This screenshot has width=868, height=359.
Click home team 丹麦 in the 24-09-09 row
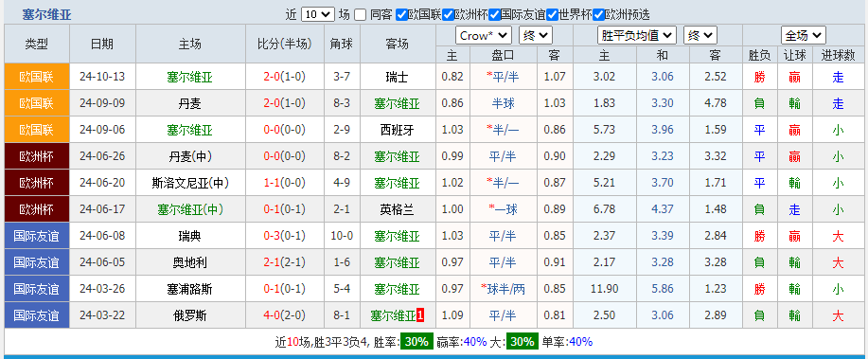click(x=190, y=103)
